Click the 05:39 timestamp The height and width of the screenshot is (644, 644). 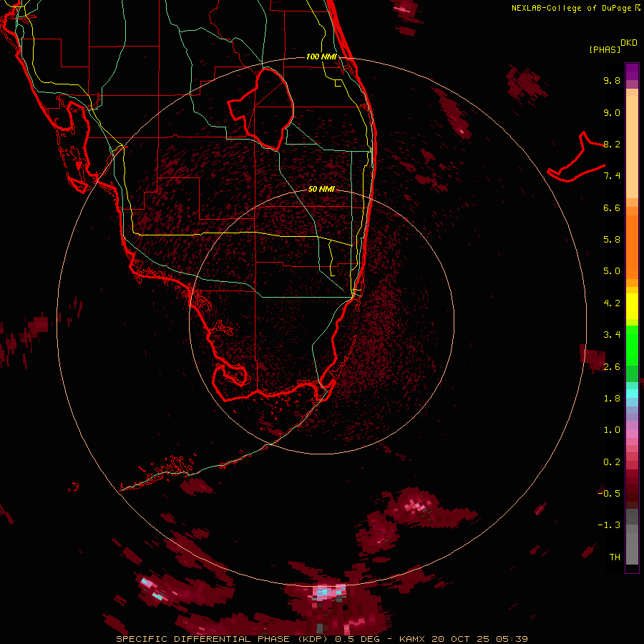pyautogui.click(x=512, y=639)
